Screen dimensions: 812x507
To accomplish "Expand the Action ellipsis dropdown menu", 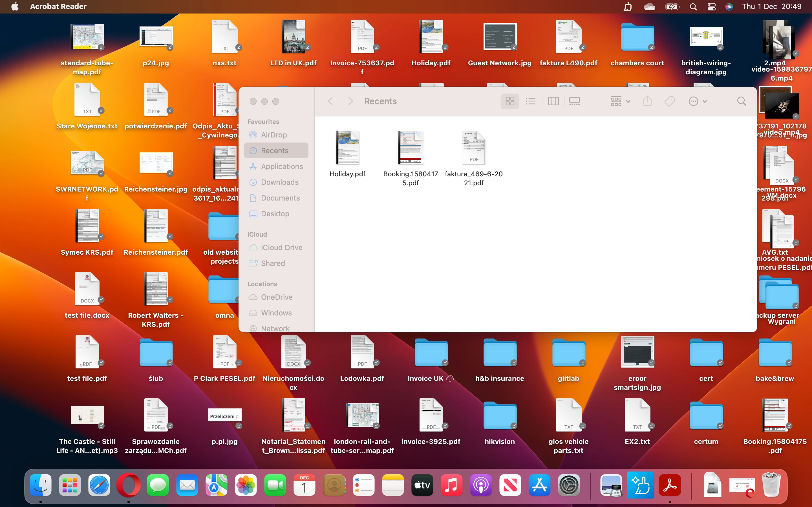I will point(698,101).
